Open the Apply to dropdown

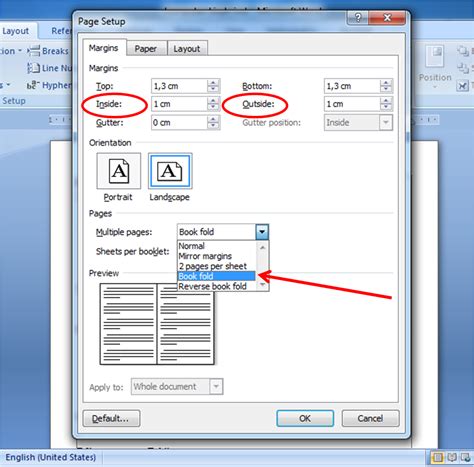point(216,387)
